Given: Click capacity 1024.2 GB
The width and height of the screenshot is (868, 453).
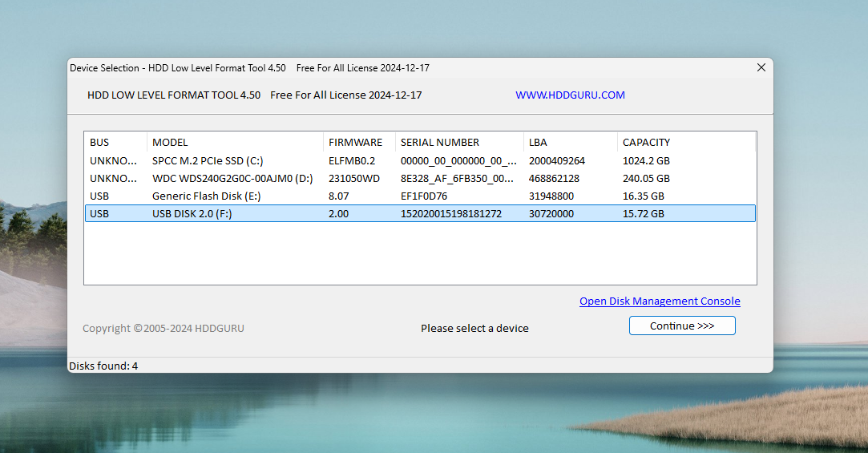Looking at the screenshot, I should [x=646, y=160].
